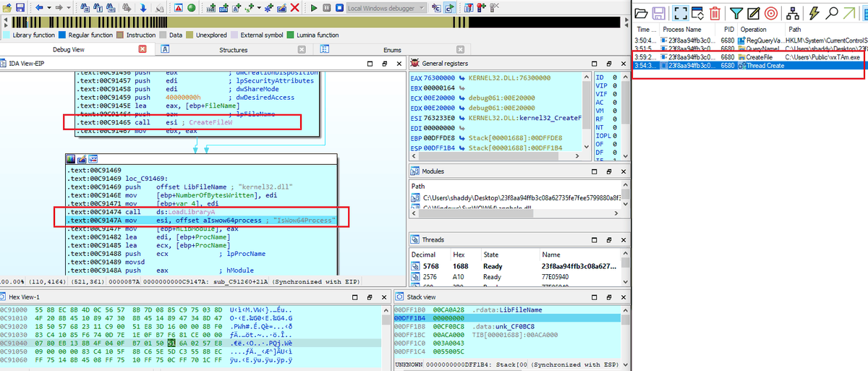Pause the debugged process
The image size is (868, 371).
(326, 7)
